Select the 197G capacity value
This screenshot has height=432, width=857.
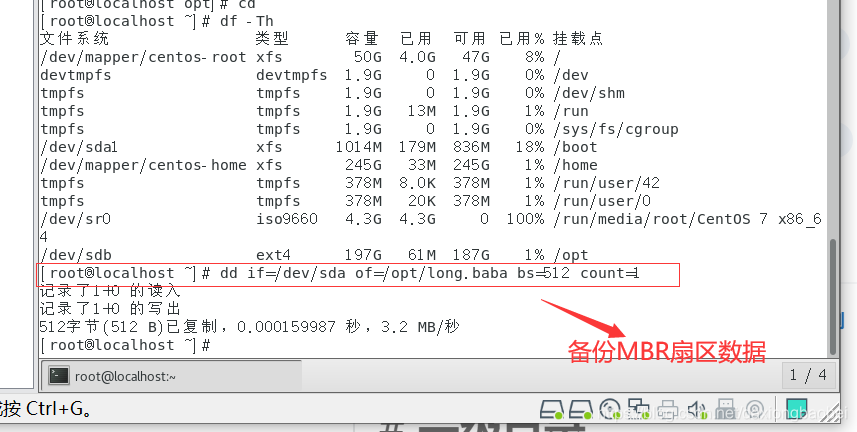click(x=363, y=255)
